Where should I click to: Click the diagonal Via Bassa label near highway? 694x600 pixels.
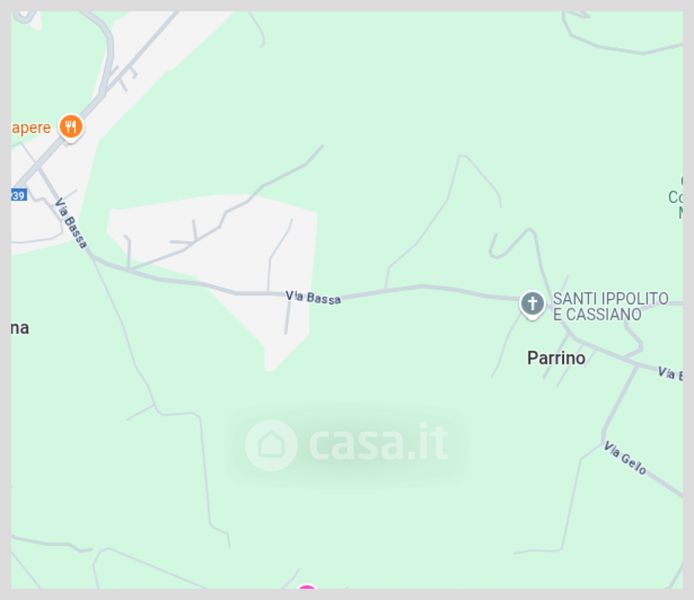click(70, 223)
